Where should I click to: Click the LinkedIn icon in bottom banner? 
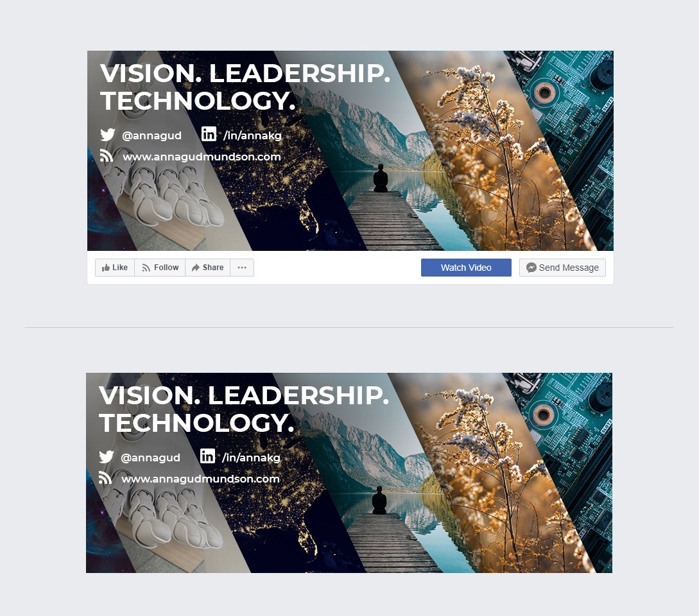(207, 456)
